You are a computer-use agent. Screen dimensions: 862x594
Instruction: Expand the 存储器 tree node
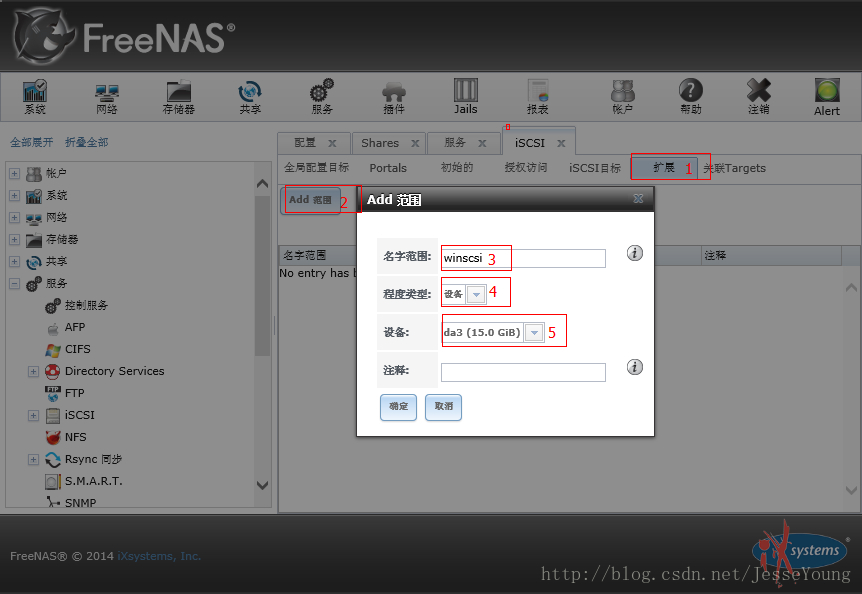click(14, 240)
